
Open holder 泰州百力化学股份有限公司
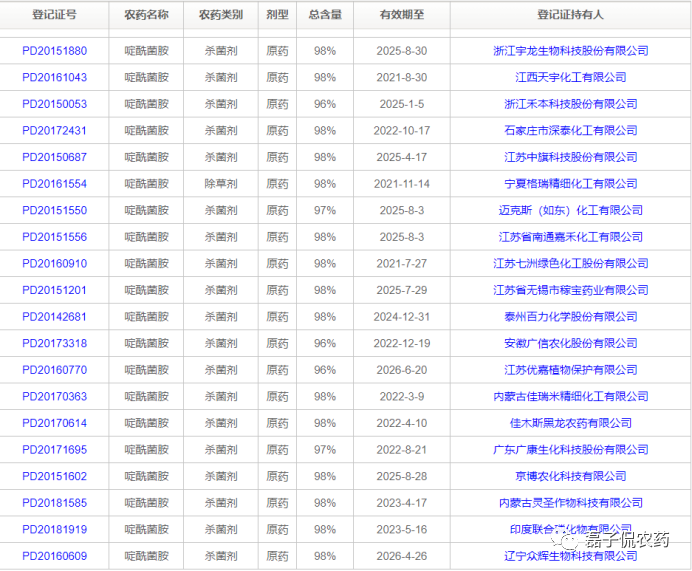tap(571, 316)
